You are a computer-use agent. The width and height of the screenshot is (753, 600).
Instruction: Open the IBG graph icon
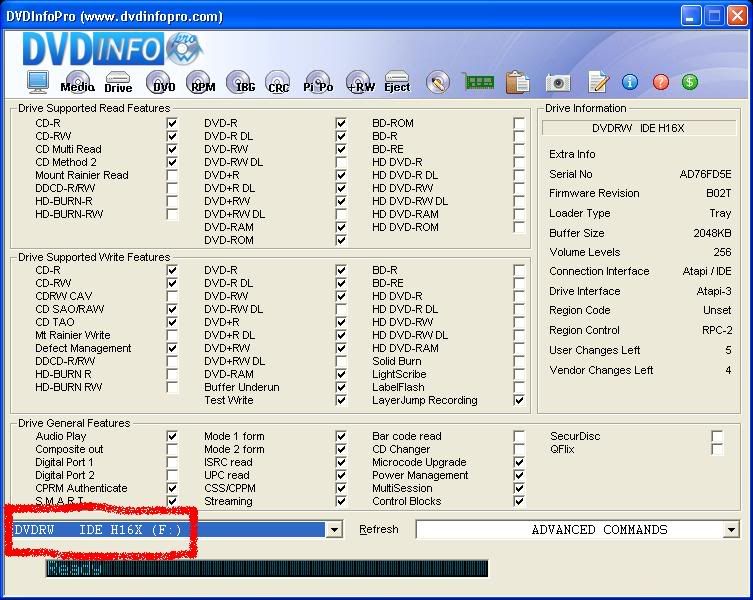[x=242, y=82]
